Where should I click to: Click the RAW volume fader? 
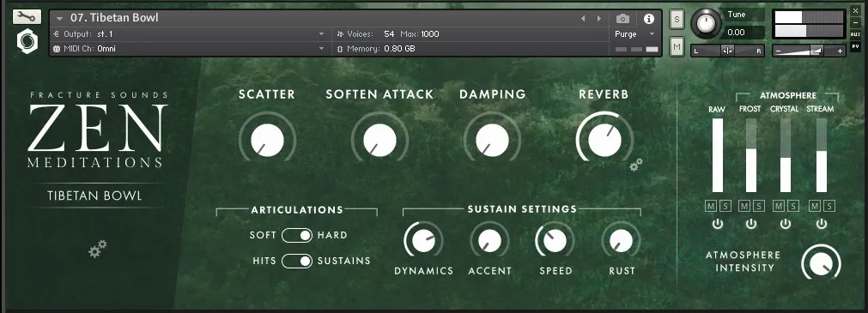point(718,155)
